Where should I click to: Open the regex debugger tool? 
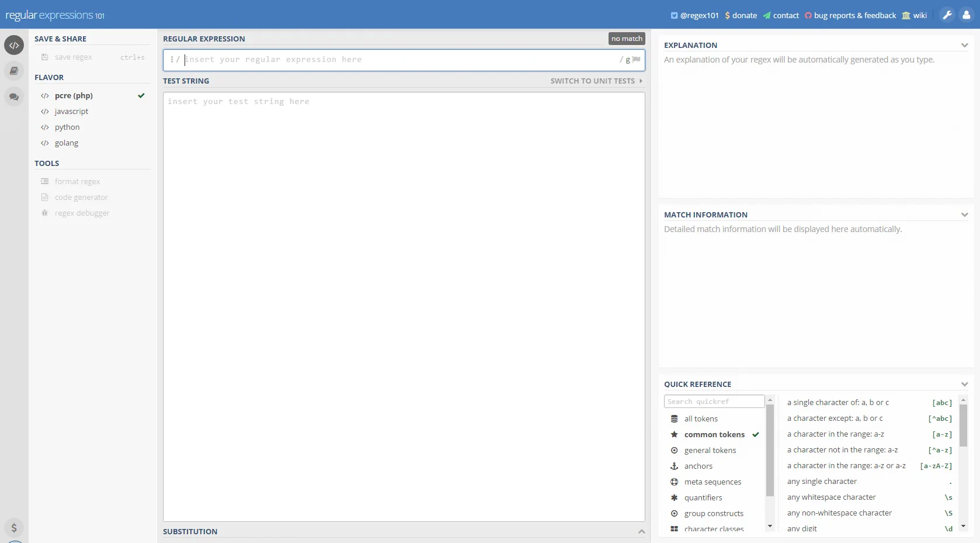tap(82, 213)
